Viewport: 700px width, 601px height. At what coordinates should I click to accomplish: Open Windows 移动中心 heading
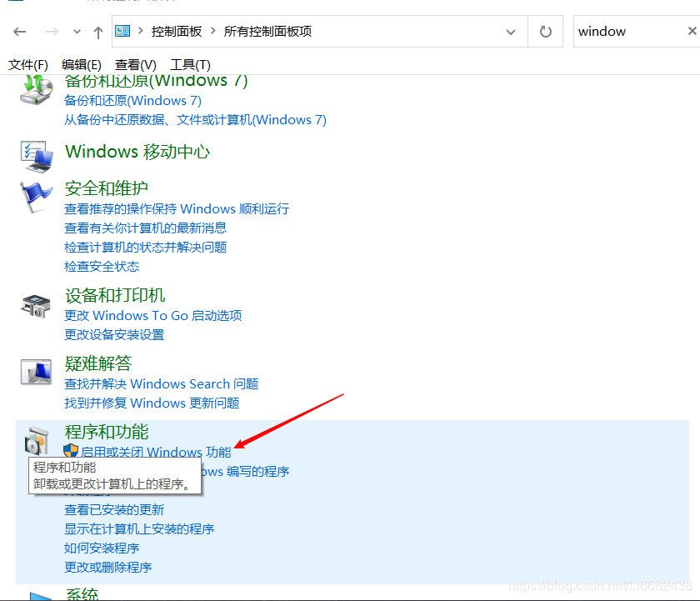pos(137,152)
